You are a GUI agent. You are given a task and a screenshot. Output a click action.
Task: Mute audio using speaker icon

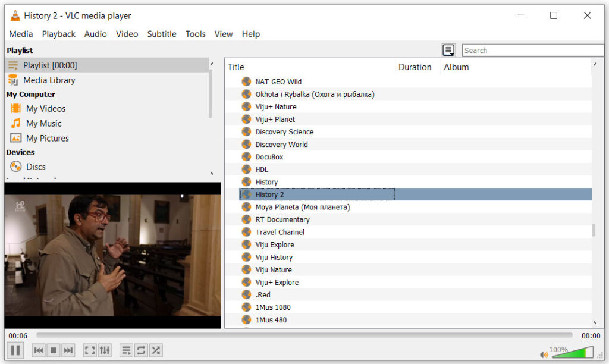543,354
